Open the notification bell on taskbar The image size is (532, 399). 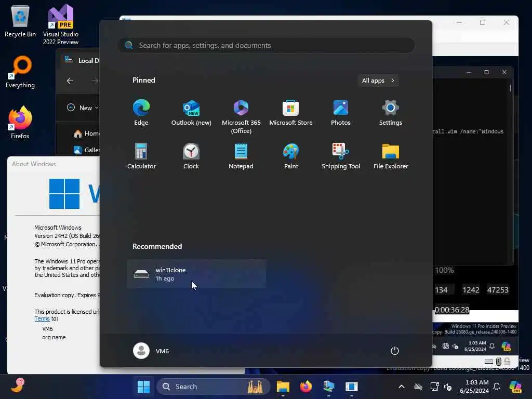coord(497,387)
